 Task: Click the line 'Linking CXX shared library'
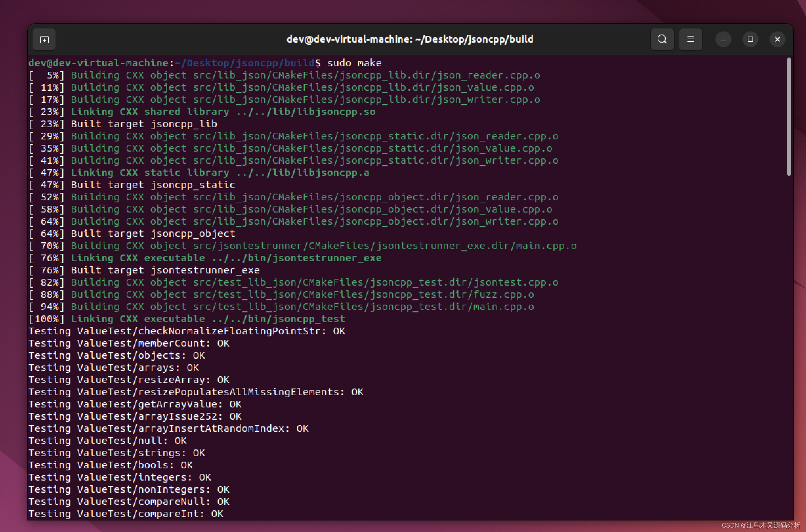point(202,112)
